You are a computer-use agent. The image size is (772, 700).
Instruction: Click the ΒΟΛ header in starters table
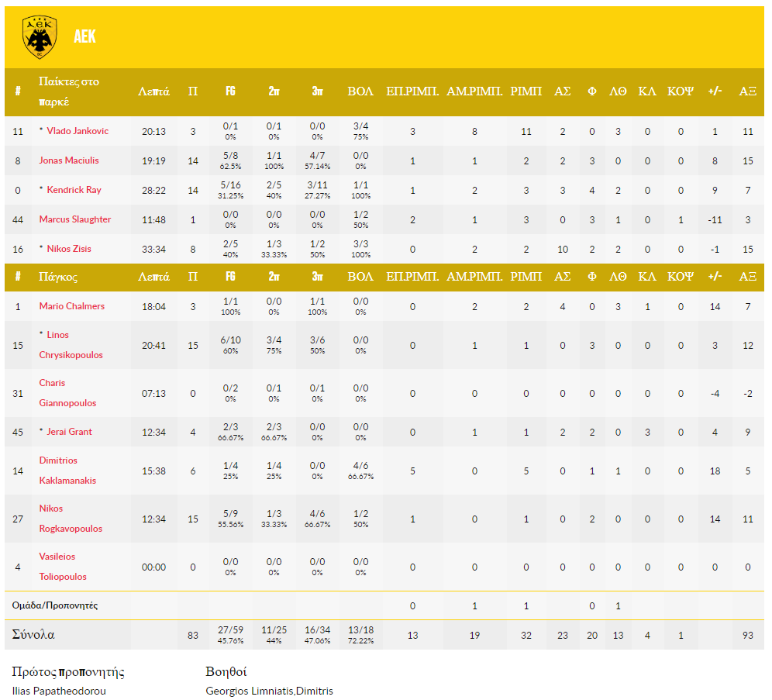360,91
